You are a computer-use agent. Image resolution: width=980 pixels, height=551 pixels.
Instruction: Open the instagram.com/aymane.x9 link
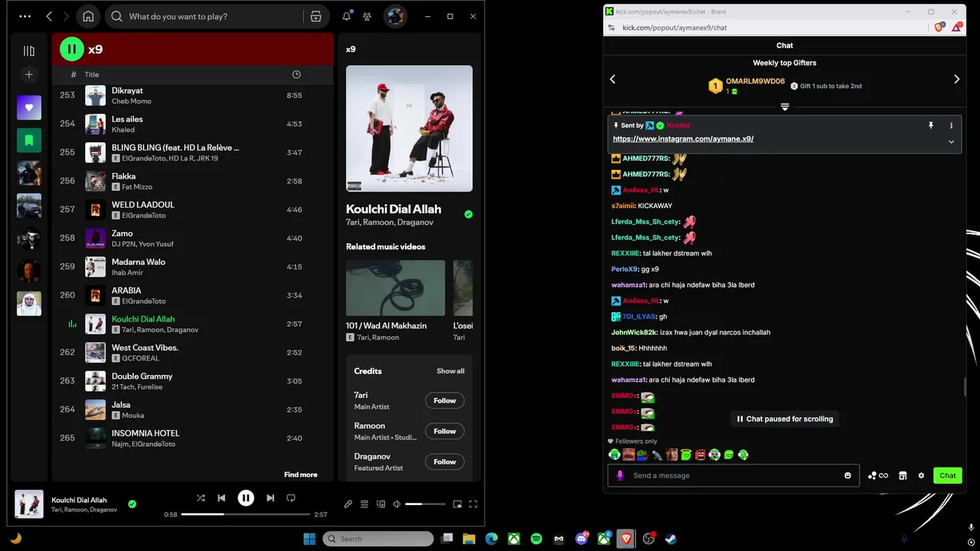point(683,139)
